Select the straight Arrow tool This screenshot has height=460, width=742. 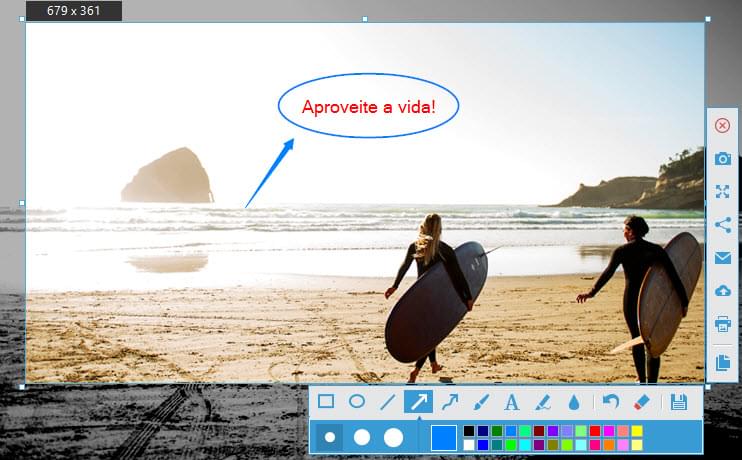pos(418,402)
